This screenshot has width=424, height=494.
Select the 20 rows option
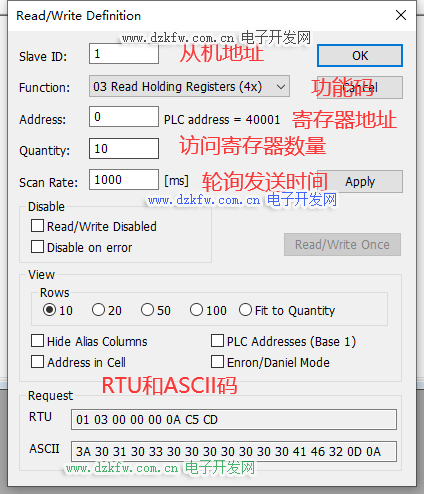pos(98,310)
